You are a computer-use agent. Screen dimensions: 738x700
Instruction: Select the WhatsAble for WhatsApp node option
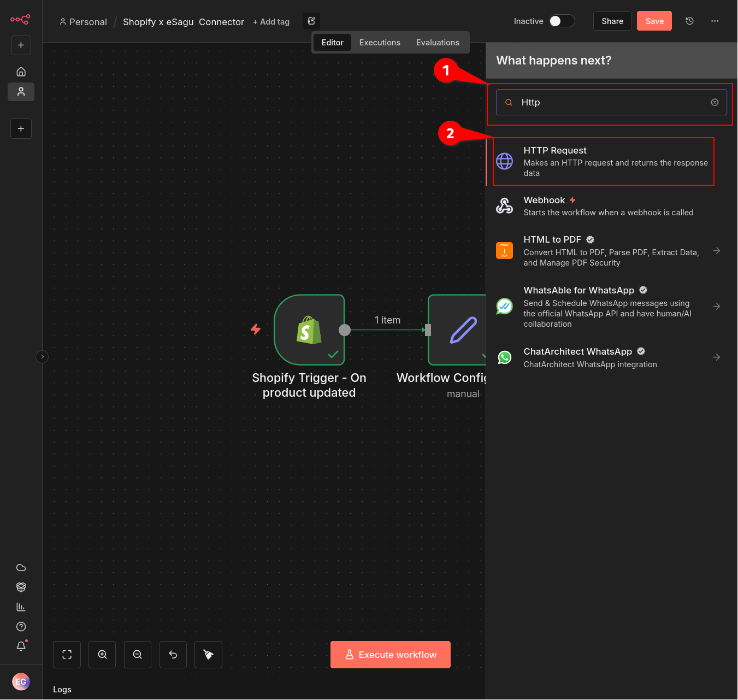[611, 307]
